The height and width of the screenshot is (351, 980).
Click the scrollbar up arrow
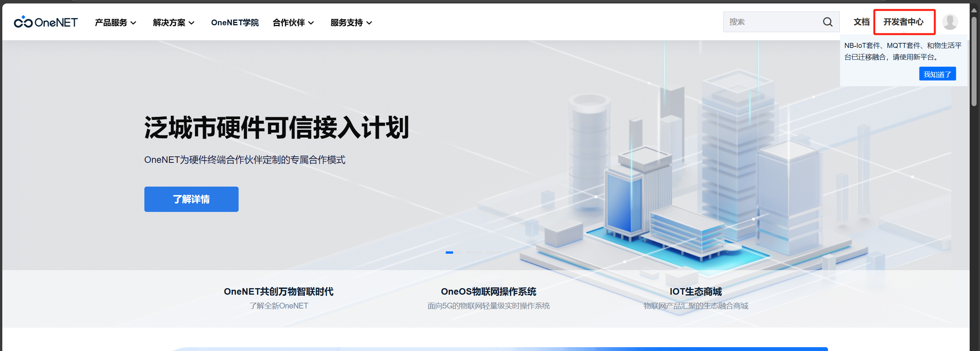click(x=974, y=10)
